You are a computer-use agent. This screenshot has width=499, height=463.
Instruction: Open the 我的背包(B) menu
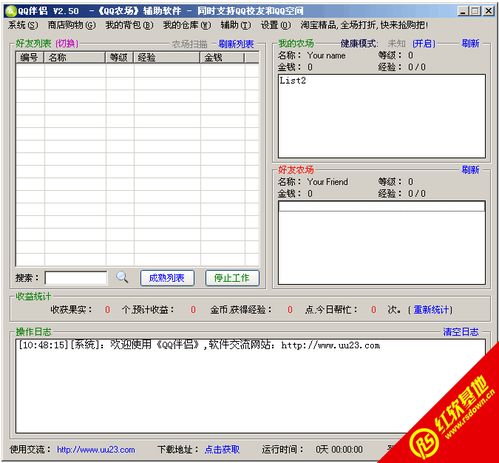click(129, 25)
